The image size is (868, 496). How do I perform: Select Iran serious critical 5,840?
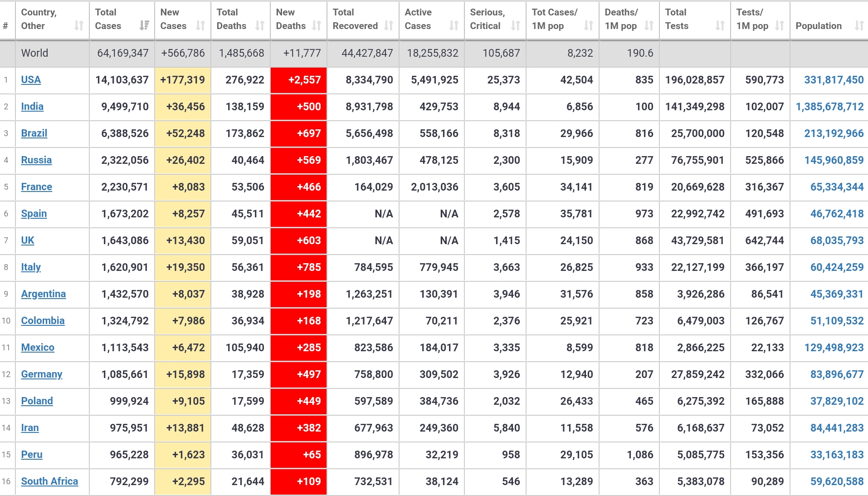(x=507, y=428)
